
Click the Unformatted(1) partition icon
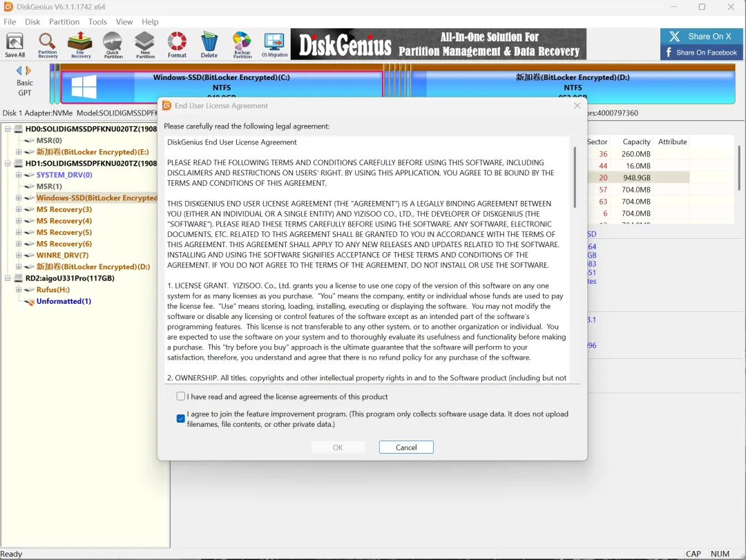30,302
